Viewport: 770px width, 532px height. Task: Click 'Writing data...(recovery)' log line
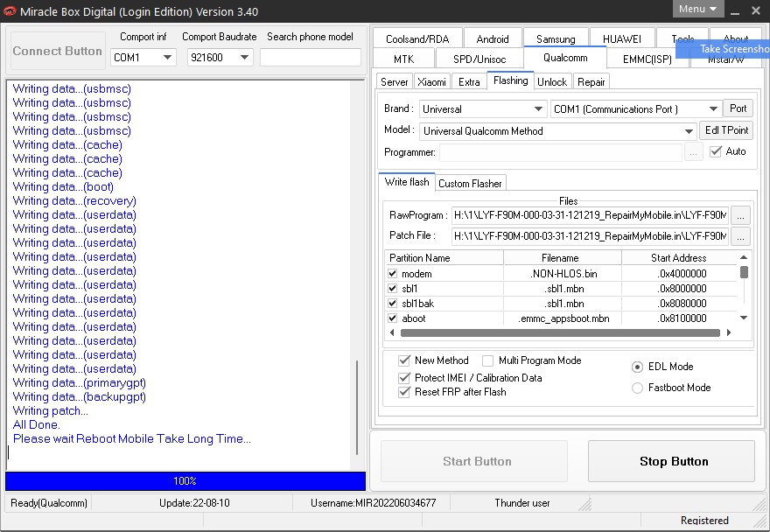click(x=74, y=201)
